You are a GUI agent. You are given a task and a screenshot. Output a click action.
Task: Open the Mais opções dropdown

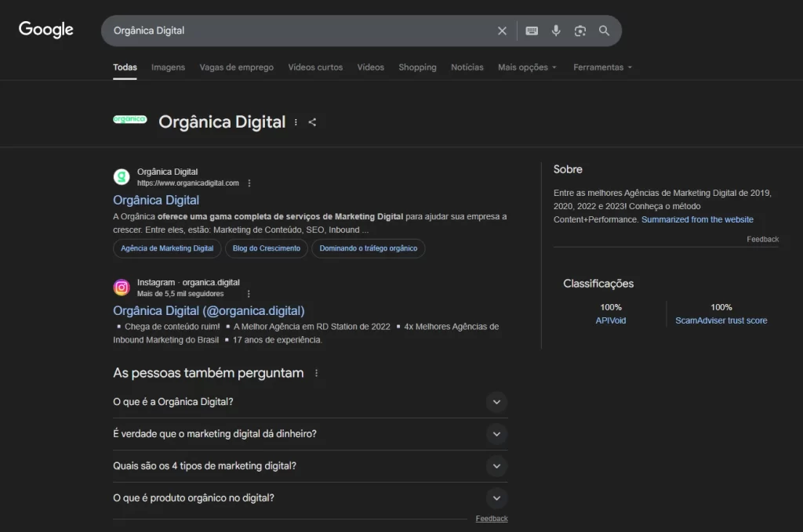point(526,67)
